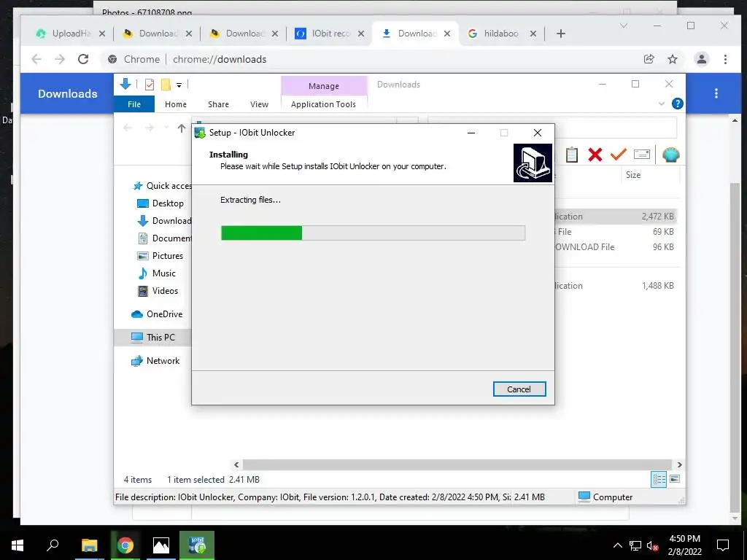Open the Share ribbon tab
This screenshot has height=560, width=747.
point(218,104)
